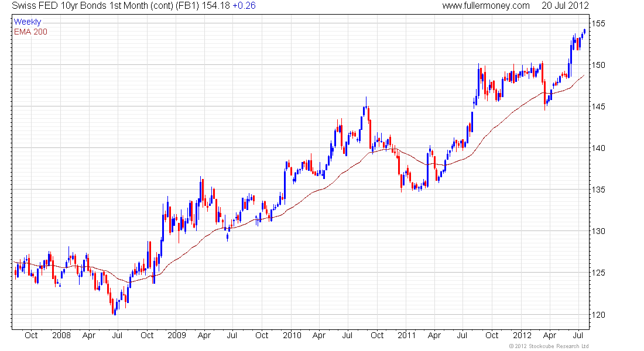Click the Apr label right after 2011
644x351 pixels.
pyautogui.click(x=434, y=335)
